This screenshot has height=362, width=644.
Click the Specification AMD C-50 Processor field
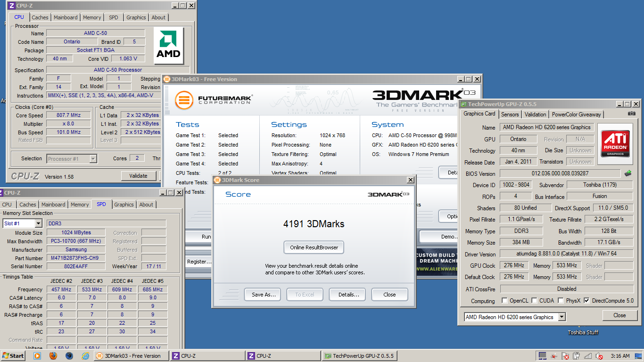[118, 70]
